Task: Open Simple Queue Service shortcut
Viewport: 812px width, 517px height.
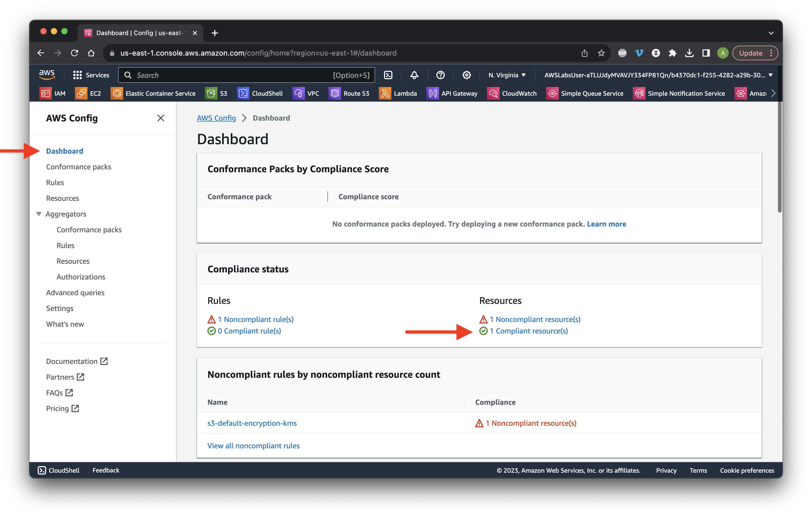Action: point(585,94)
